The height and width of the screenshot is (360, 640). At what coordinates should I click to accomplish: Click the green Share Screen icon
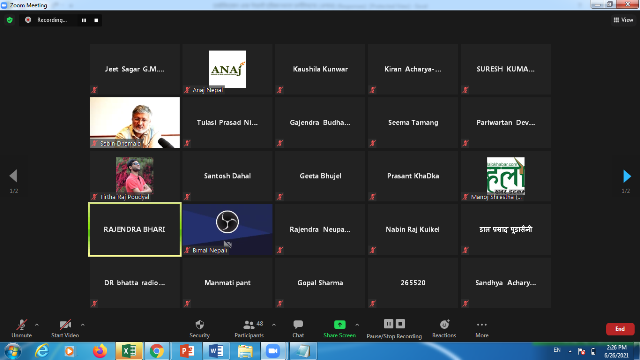(340, 324)
